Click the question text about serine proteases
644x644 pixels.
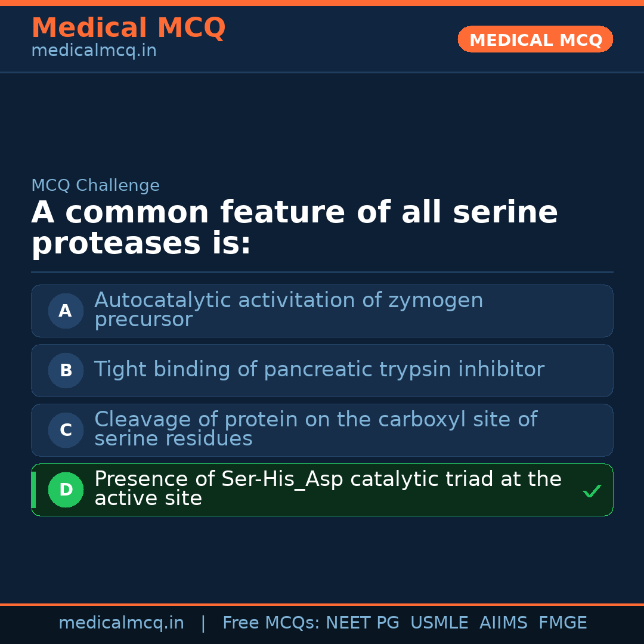294,228
